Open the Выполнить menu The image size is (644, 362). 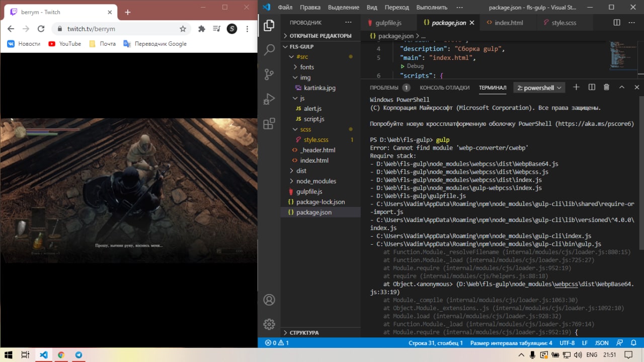tap(432, 7)
